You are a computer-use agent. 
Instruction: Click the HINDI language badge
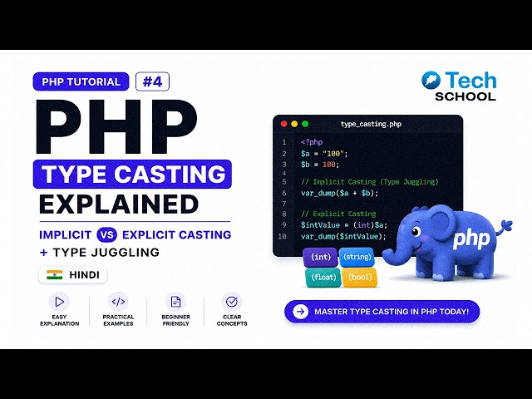click(x=72, y=275)
